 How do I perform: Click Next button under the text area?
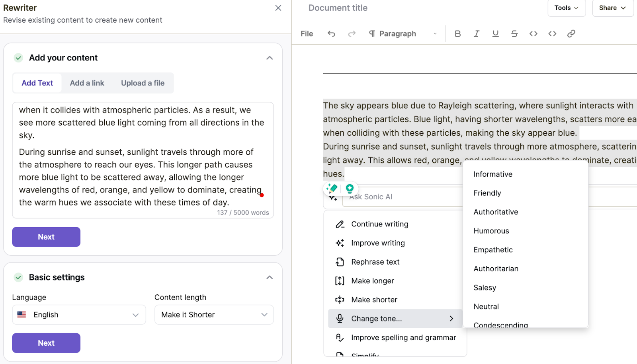click(x=46, y=237)
